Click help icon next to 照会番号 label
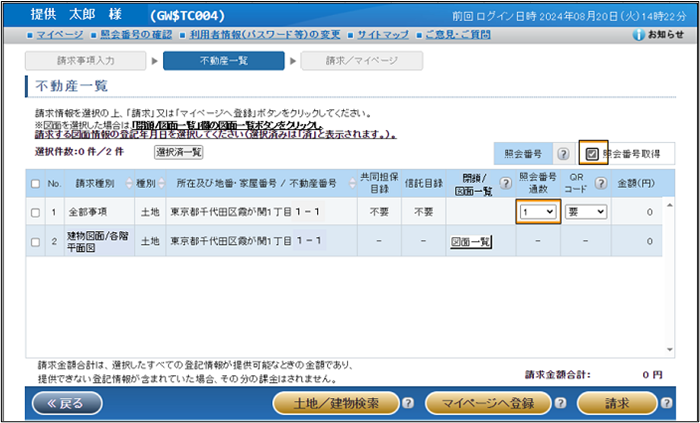The image size is (700, 423). pyautogui.click(x=563, y=154)
